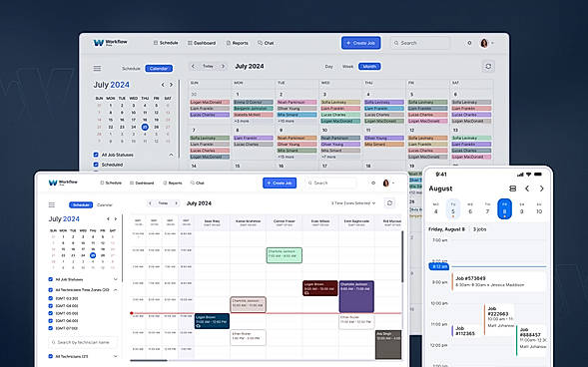
Task: Click Create Job in the Schedule window
Action: pyautogui.click(x=280, y=183)
